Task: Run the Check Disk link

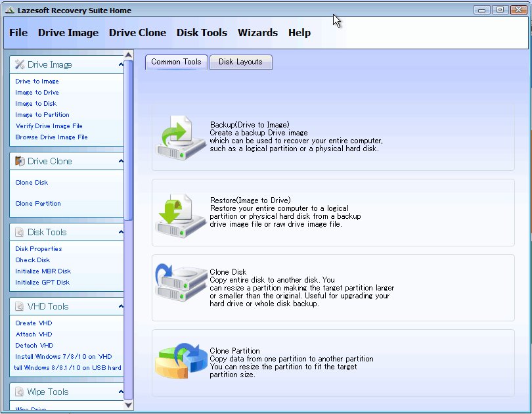Action: 33,260
